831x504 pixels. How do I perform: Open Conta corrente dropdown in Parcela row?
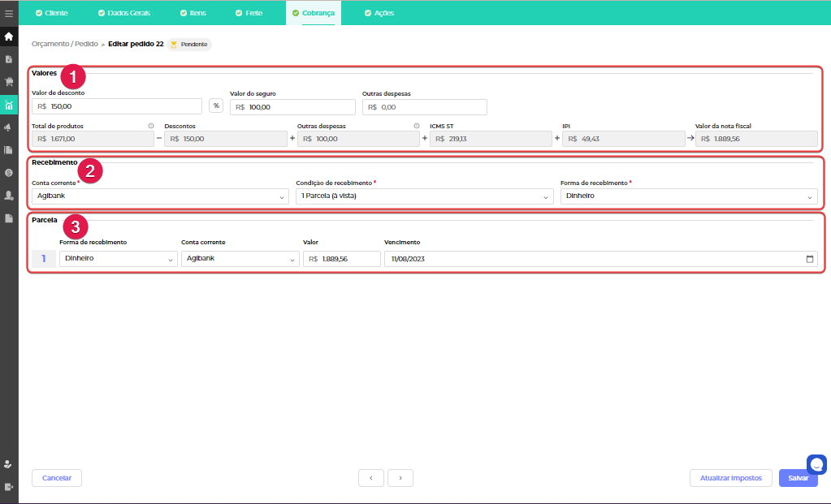240,259
